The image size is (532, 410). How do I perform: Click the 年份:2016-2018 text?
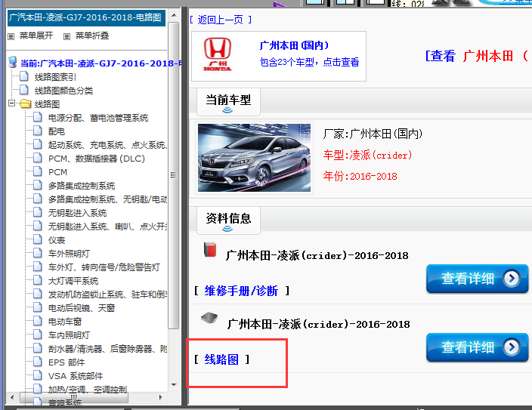point(360,176)
